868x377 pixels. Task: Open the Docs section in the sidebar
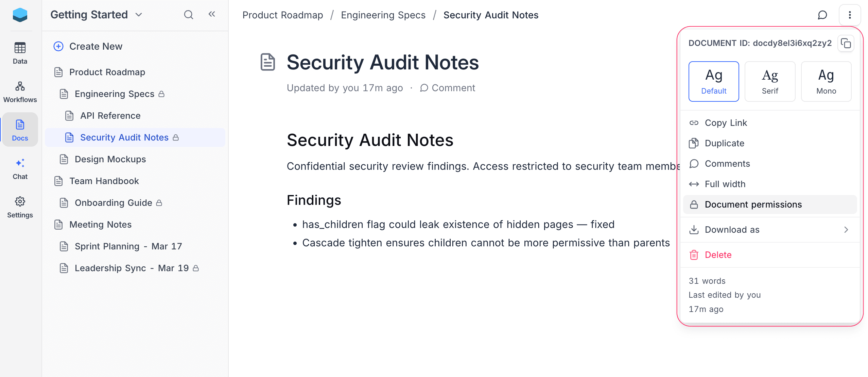20,129
